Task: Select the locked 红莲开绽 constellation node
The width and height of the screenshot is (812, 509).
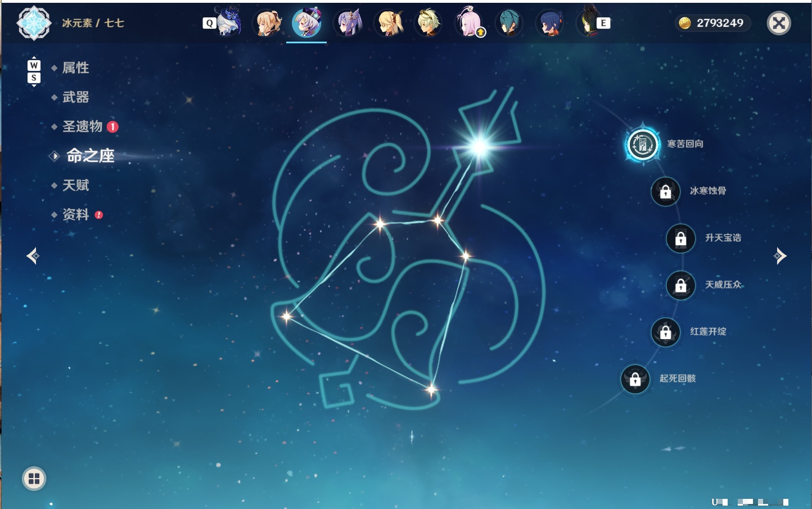Action: (x=665, y=332)
